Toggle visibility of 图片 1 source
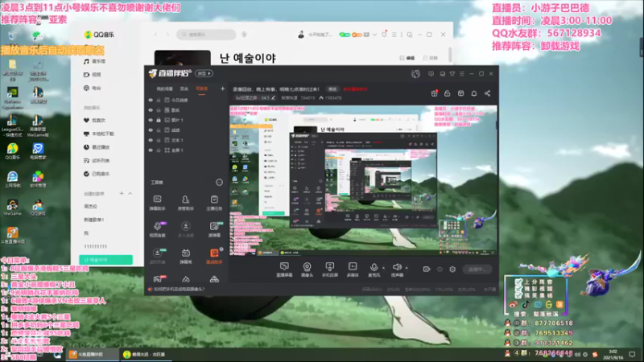 [x=151, y=120]
